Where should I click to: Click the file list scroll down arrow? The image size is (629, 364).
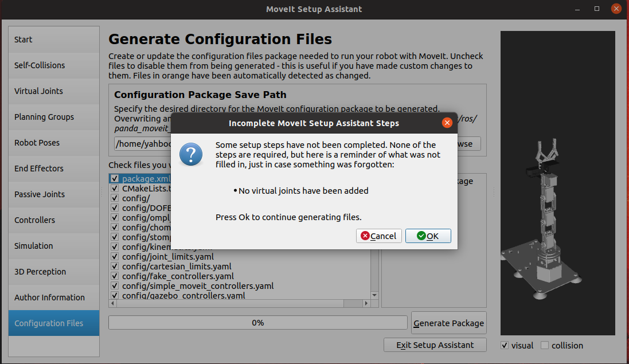click(374, 295)
